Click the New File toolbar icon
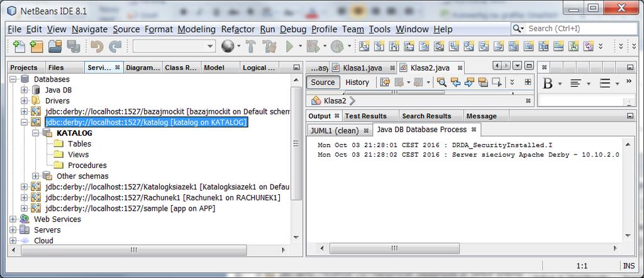644x278 pixels. [x=19, y=47]
